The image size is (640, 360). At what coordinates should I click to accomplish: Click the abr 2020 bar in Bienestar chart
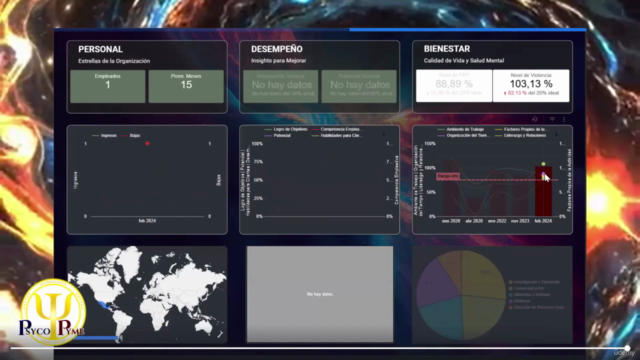(474, 207)
